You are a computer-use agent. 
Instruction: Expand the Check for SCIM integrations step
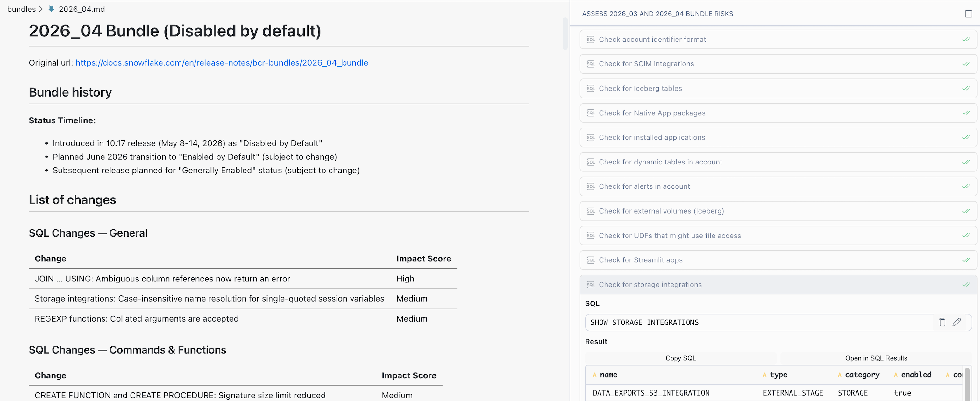(778, 64)
